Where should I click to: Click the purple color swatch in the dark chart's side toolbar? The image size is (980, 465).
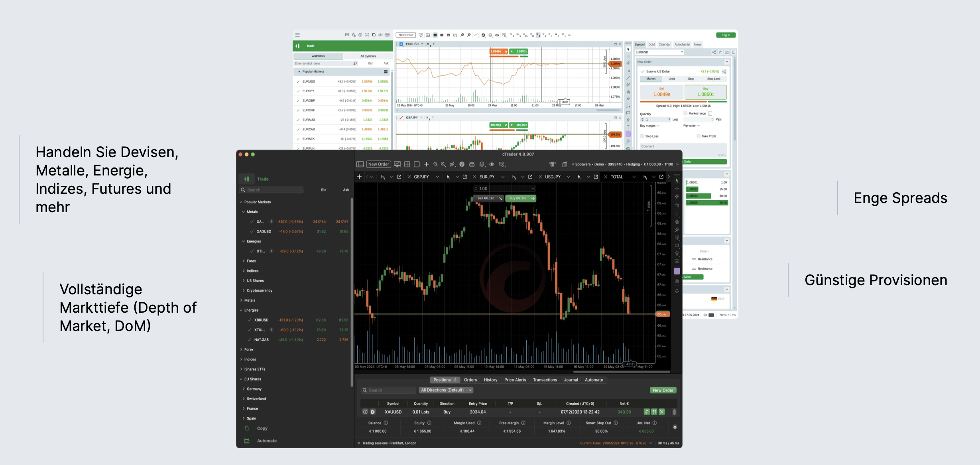click(x=677, y=271)
